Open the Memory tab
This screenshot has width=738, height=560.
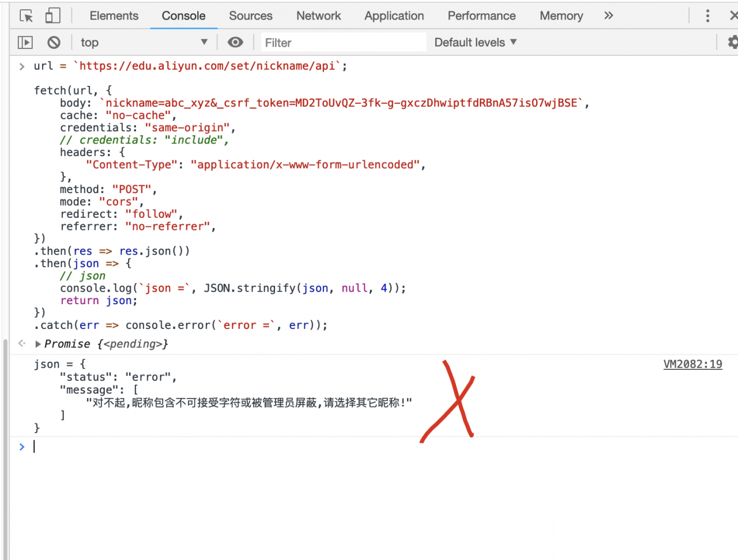point(562,16)
